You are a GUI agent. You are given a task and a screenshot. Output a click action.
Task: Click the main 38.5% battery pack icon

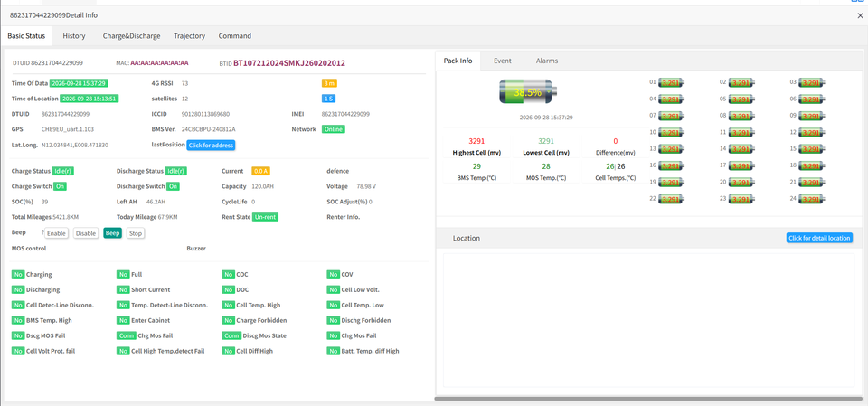coord(528,92)
